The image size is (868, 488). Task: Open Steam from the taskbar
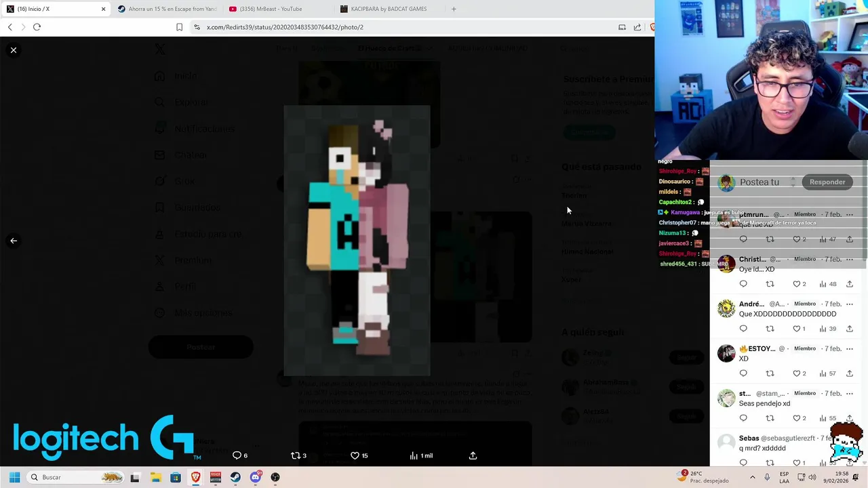(x=235, y=477)
